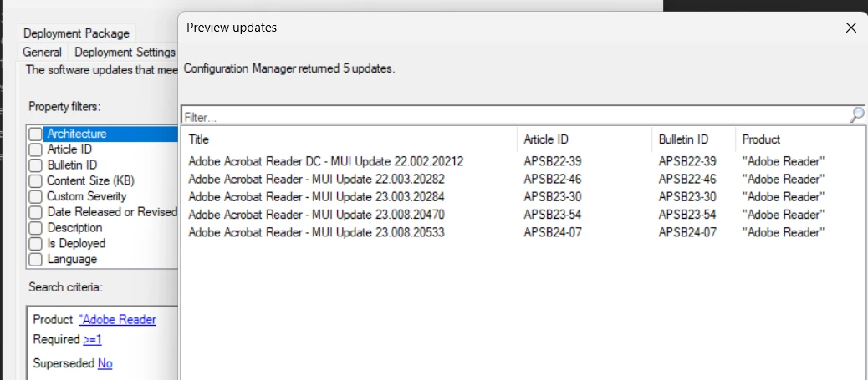
Task: Tick the Date Released or Revised filter
Action: [35, 212]
